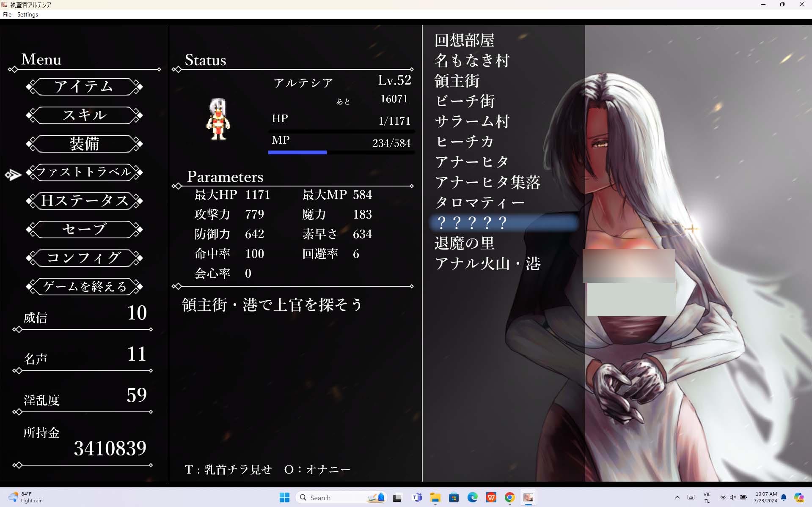This screenshot has width=812, height=507.
Task: Open the スキル menu button
Action: pos(84,115)
